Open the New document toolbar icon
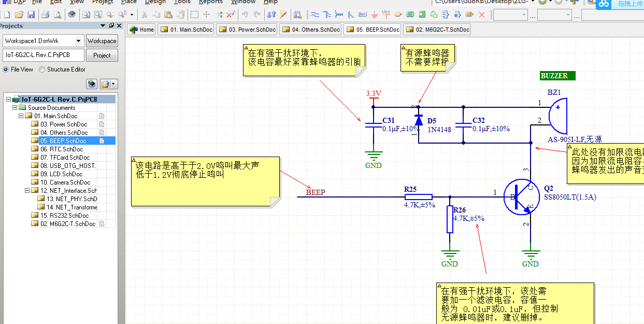Screen dimensions: 644x324 (x=7, y=15)
